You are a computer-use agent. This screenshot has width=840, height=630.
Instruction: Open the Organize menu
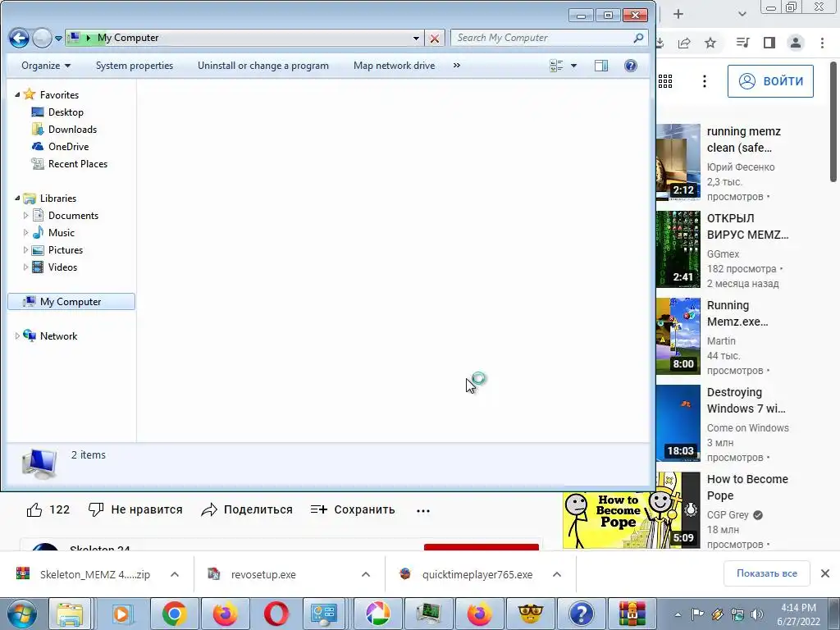tap(46, 66)
